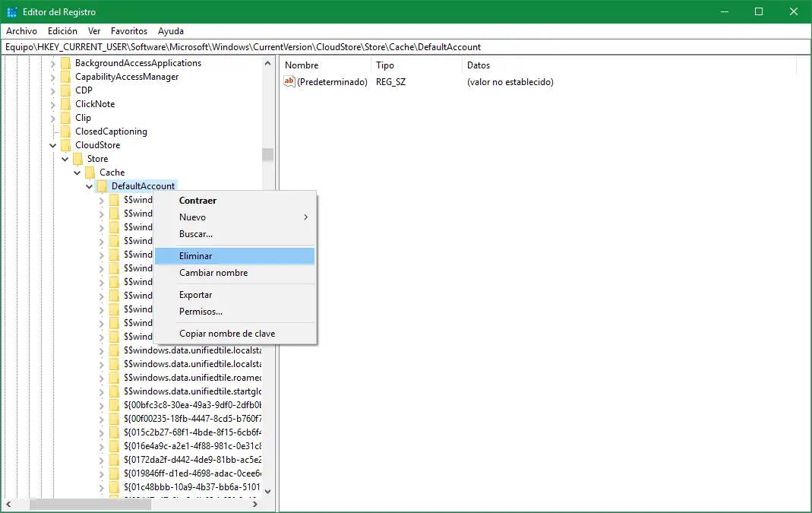Click the registry path address bar

(x=406, y=47)
